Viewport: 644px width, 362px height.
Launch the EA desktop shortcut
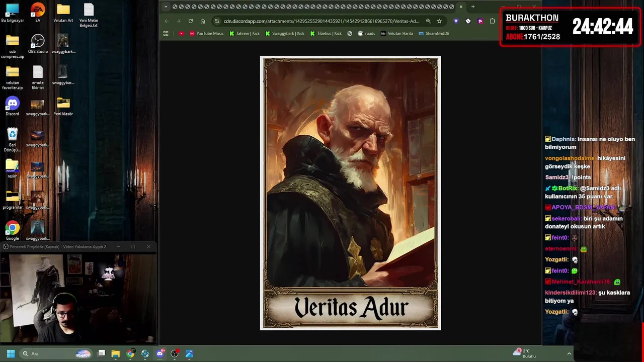pos(38,14)
